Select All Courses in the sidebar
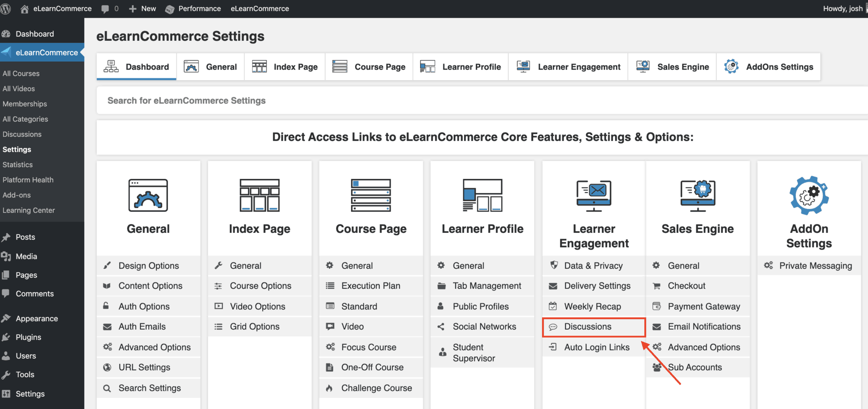Screen dimensions: 868x409 (21, 73)
